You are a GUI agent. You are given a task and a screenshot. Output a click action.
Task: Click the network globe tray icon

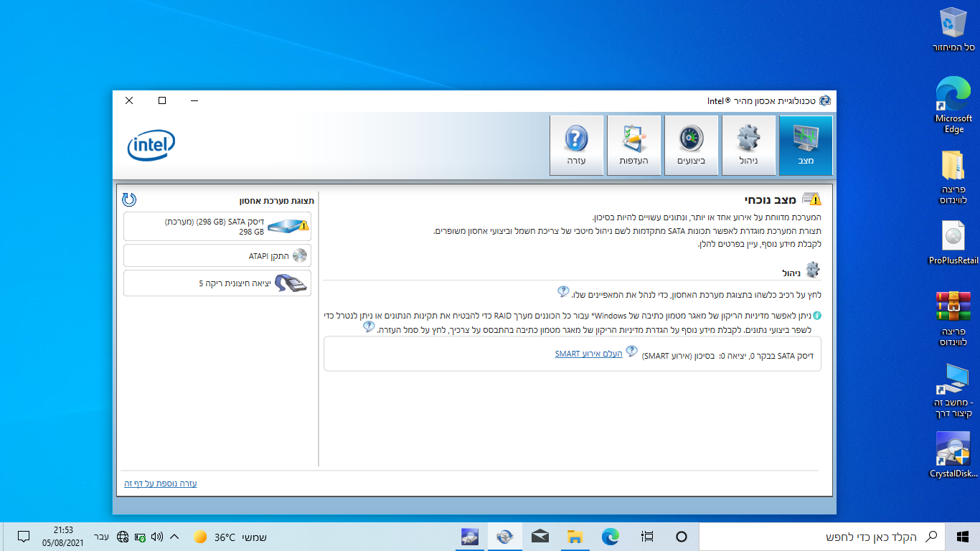[123, 537]
